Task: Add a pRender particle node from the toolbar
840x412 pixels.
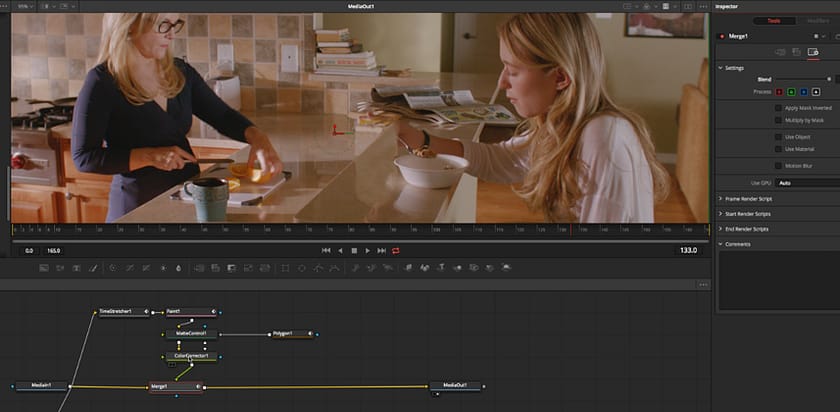Action: [387, 267]
